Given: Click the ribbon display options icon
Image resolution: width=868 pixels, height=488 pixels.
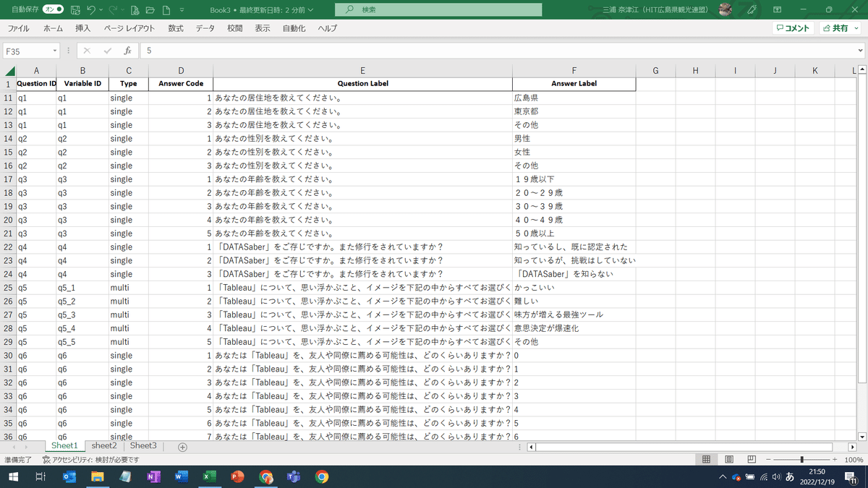Looking at the screenshot, I should coord(777,9).
